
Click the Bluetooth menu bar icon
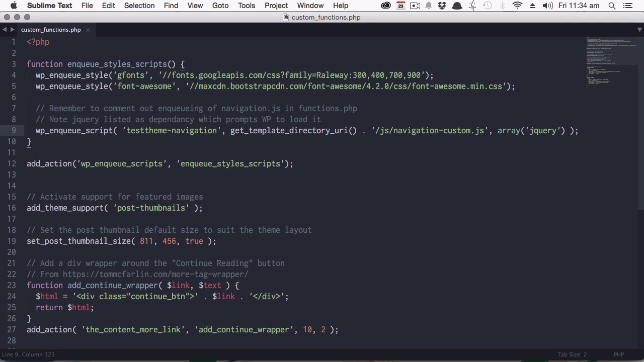coord(502,6)
